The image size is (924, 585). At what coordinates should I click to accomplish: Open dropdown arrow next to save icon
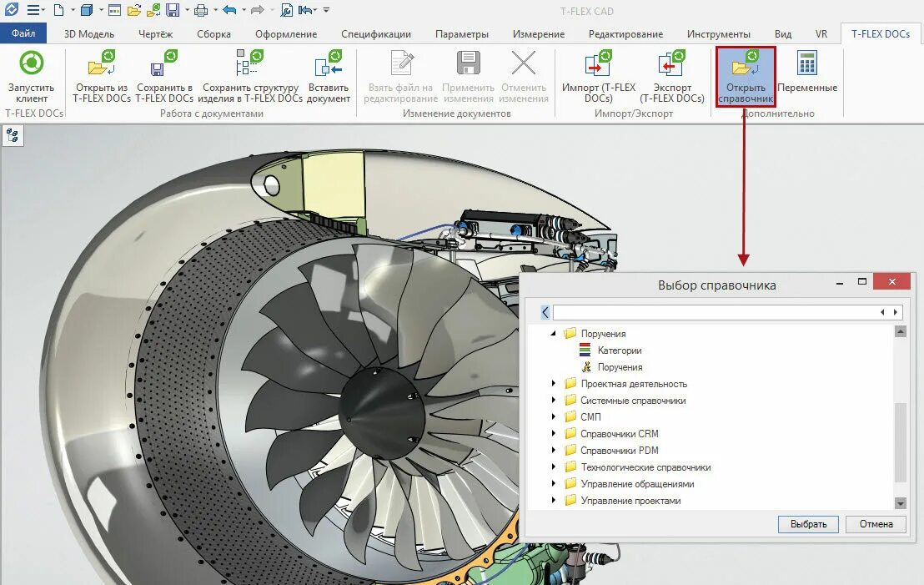(187, 10)
